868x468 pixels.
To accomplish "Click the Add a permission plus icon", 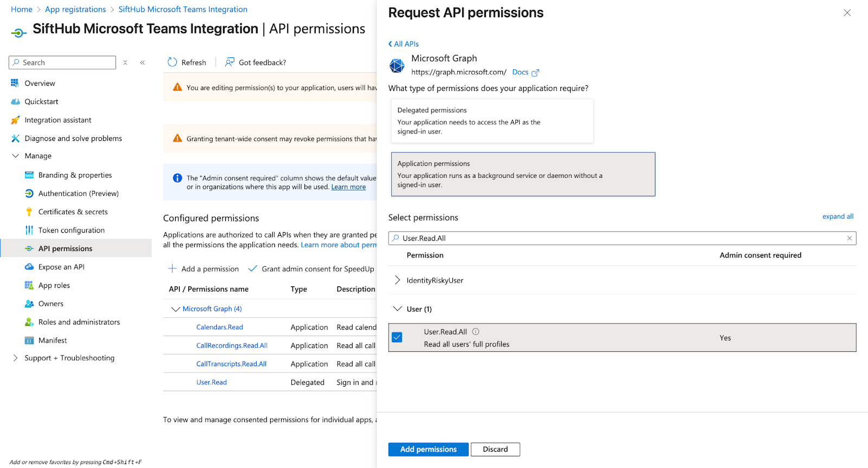I will 173,269.
